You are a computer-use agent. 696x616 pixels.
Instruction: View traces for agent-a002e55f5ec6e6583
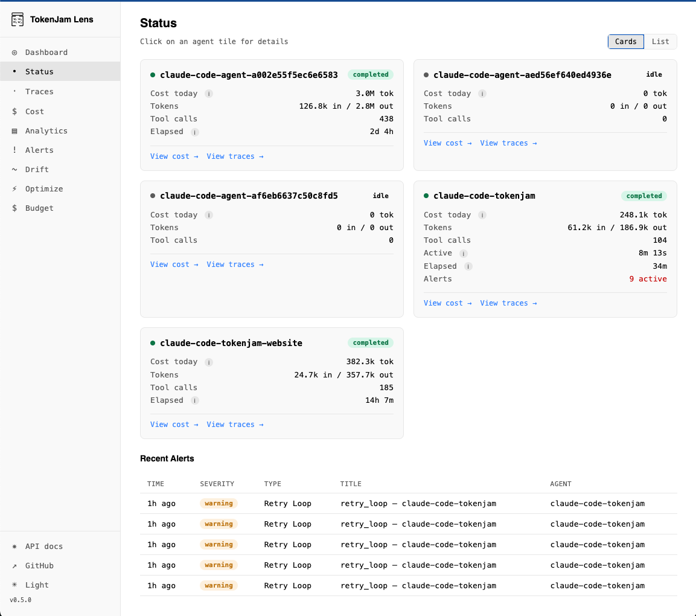coord(235,156)
